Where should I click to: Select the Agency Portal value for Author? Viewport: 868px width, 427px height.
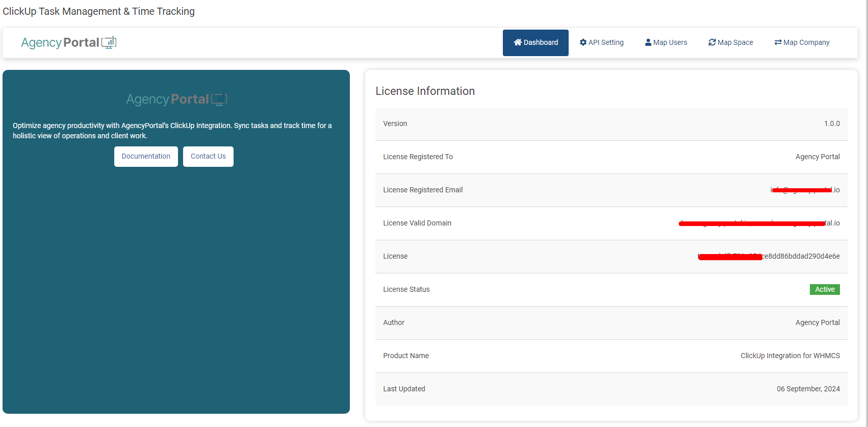coord(818,322)
